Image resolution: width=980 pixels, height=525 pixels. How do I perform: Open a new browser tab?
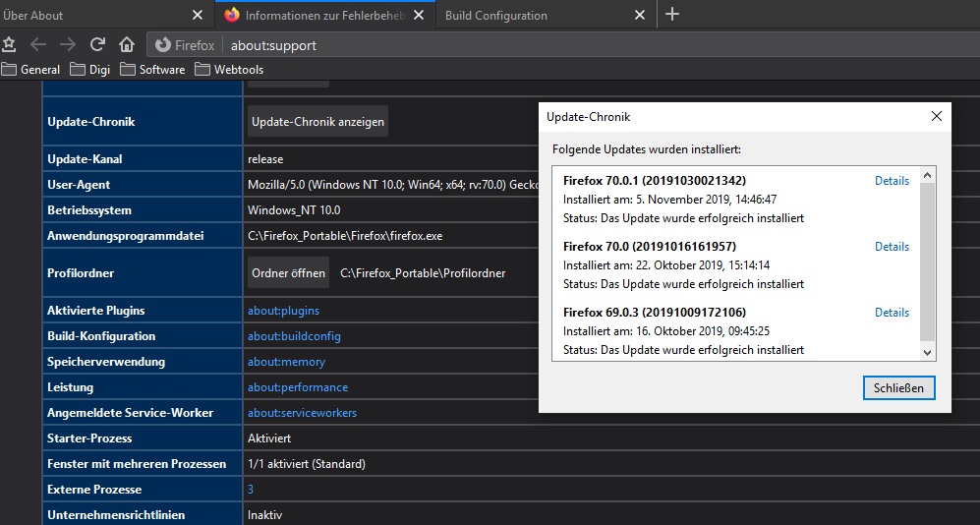click(x=672, y=15)
